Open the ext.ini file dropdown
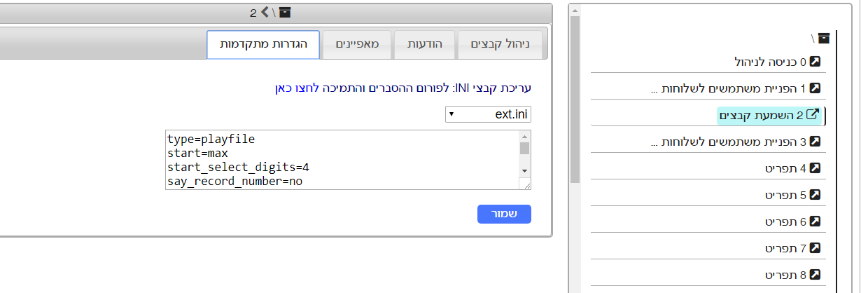 pos(488,114)
